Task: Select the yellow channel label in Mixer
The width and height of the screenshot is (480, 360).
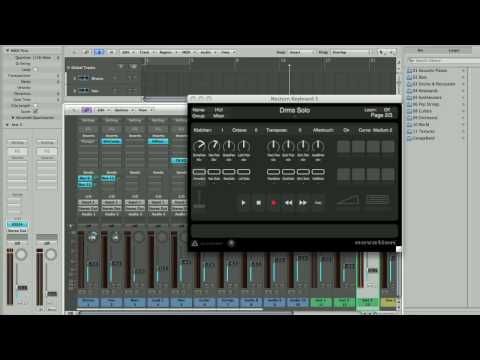Action: (x=389, y=302)
